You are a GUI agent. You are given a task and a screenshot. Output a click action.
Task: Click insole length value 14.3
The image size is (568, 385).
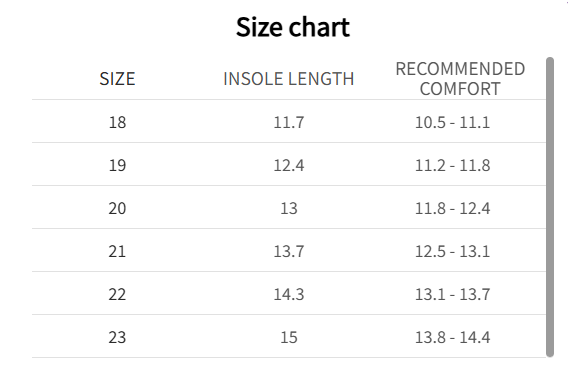pyautogui.click(x=289, y=294)
